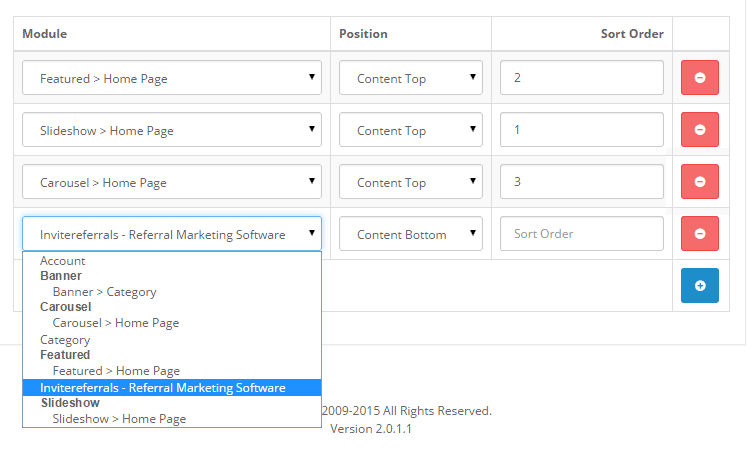Choose Category from the module list
This screenshot has height=466, width=747.
[x=172, y=340]
